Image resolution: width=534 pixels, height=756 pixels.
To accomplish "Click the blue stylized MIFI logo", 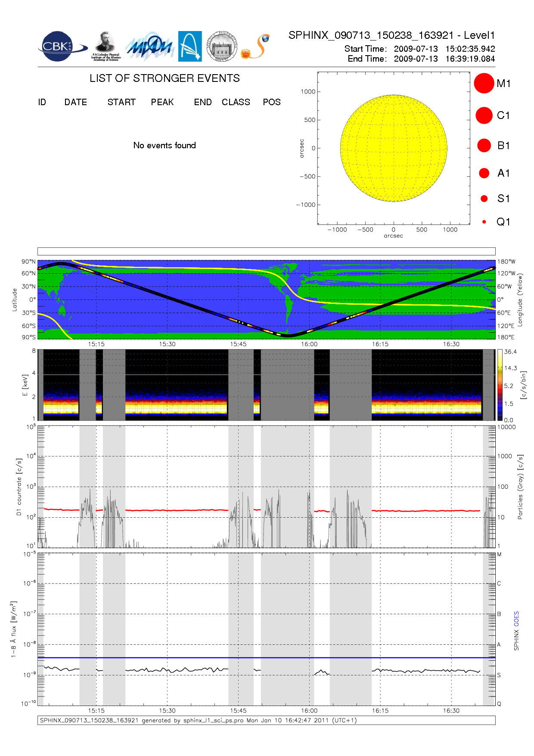I will (149, 47).
